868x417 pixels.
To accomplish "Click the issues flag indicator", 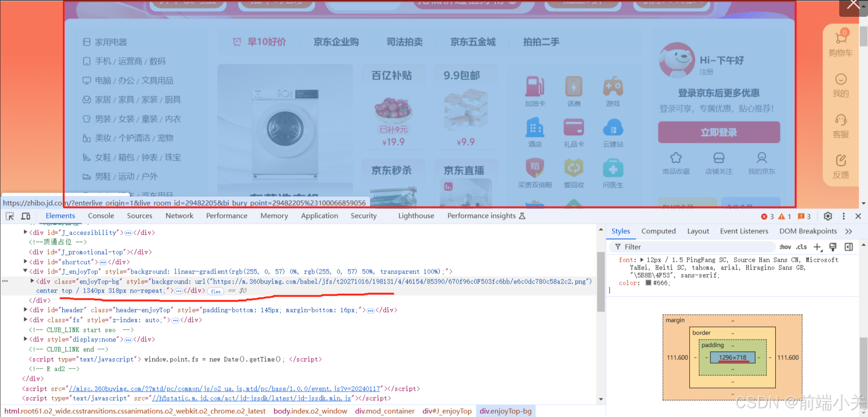I will pos(804,216).
